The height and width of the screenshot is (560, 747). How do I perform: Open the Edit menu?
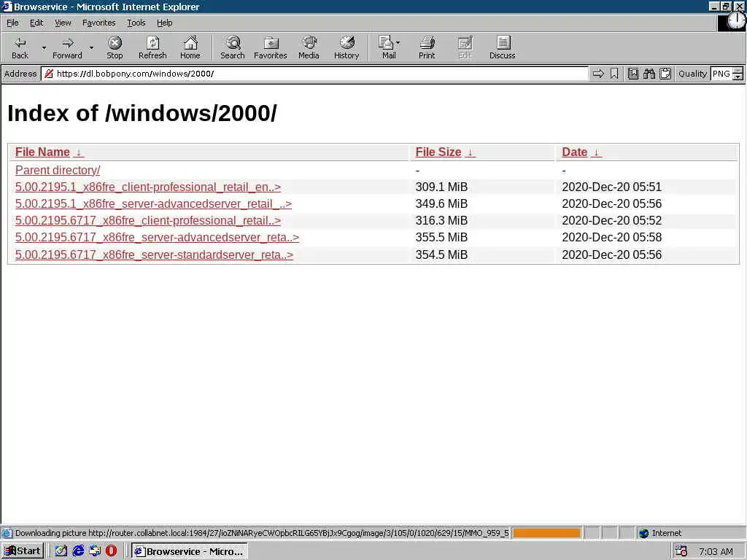[x=36, y=23]
